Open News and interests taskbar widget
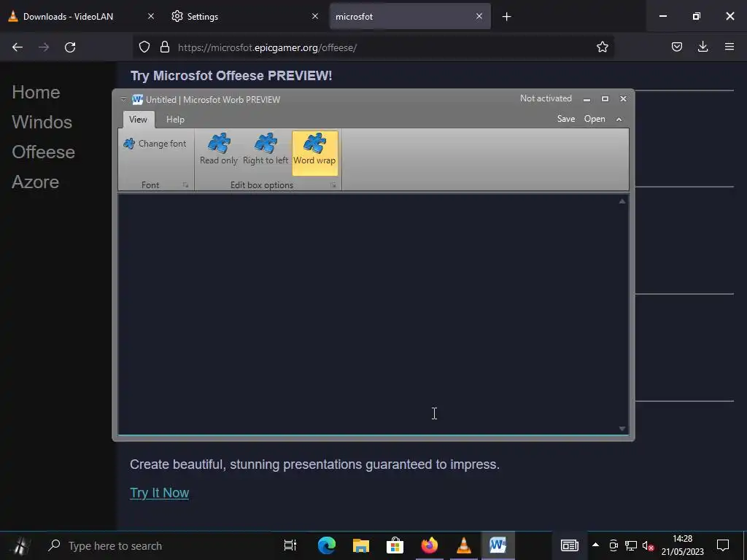This screenshot has height=560, width=747. pos(569,545)
